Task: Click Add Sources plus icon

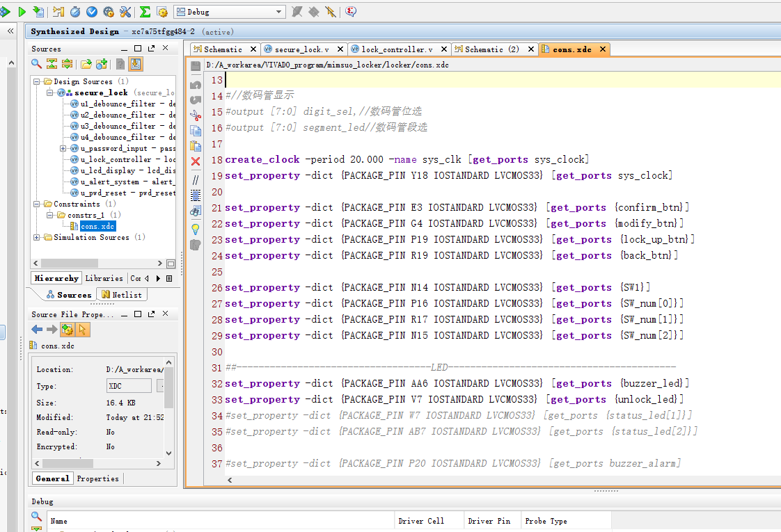Action: 102,64
